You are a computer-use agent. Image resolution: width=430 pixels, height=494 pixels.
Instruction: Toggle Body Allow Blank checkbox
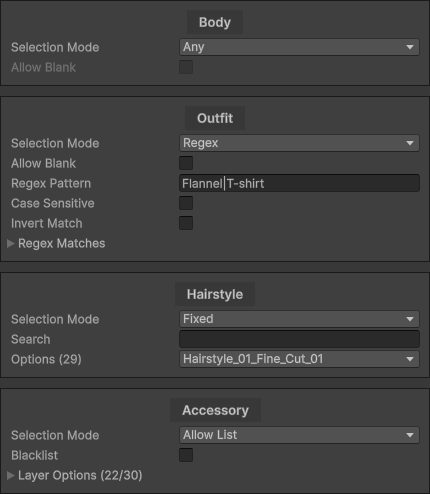(x=186, y=67)
